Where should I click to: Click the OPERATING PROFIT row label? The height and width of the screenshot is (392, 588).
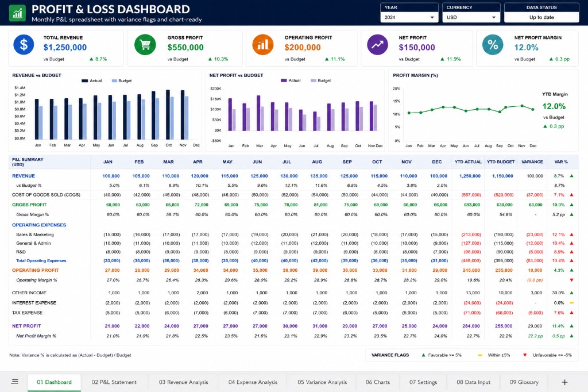(35, 270)
